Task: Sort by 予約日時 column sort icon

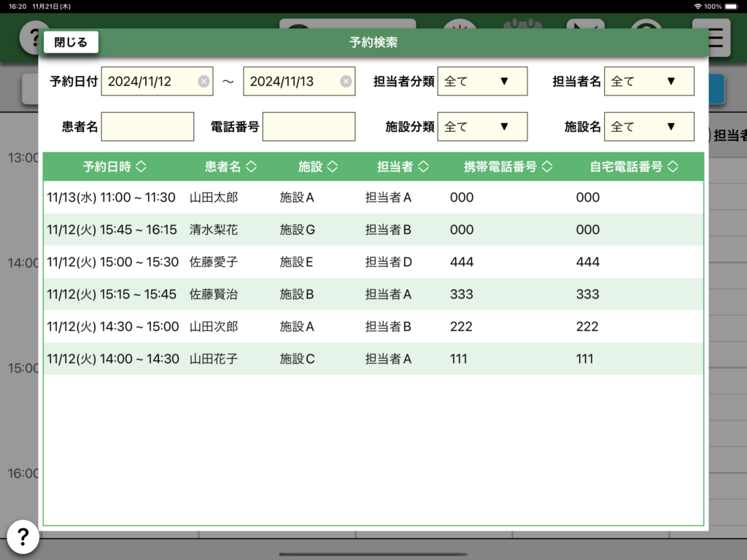Action: tap(142, 167)
